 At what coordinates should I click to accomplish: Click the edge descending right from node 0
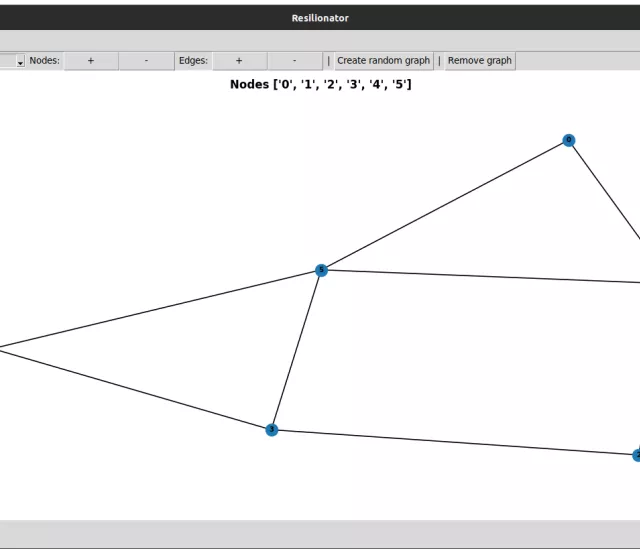tap(605, 192)
